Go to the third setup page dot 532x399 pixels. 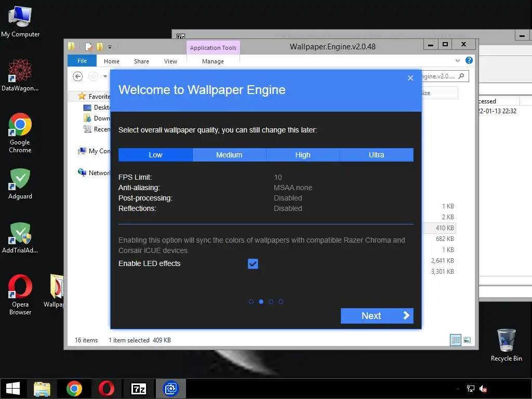(271, 302)
